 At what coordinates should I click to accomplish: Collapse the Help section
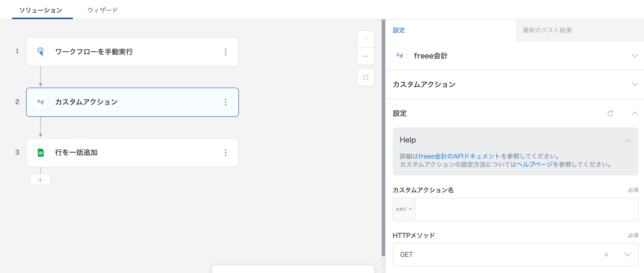628,141
